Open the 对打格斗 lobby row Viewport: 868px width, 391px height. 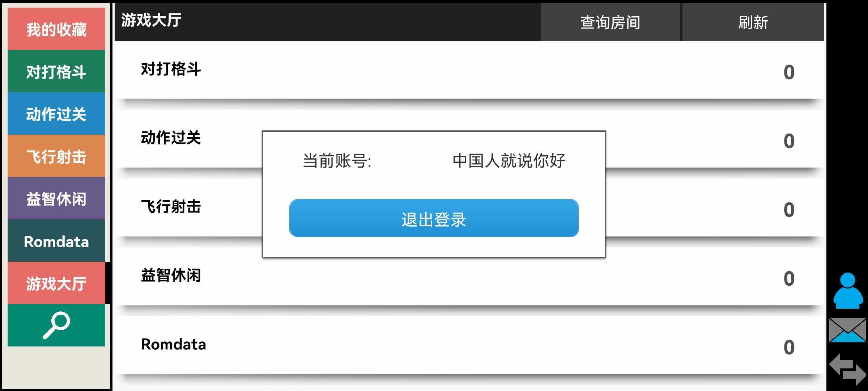click(469, 71)
